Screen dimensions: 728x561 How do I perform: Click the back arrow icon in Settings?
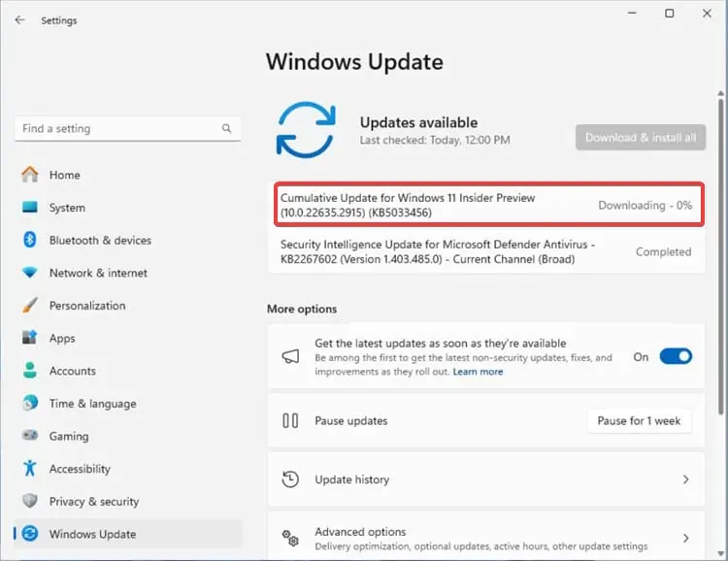19,20
